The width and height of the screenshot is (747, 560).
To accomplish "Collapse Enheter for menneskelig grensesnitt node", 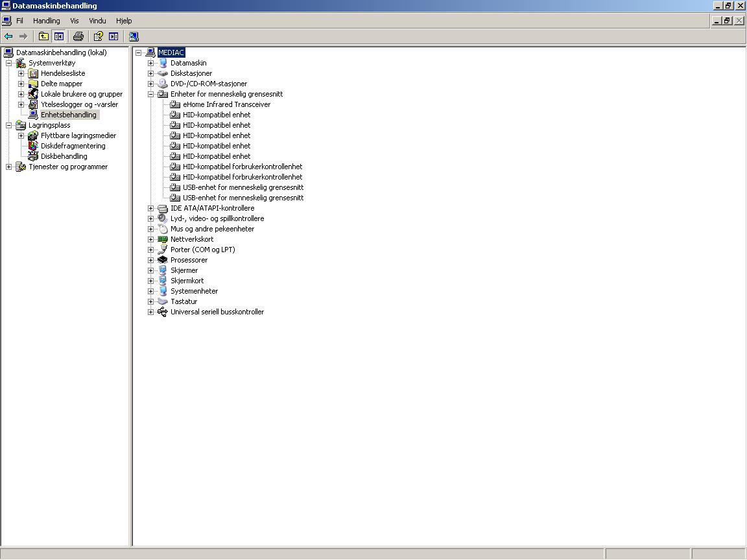I will (150, 94).
